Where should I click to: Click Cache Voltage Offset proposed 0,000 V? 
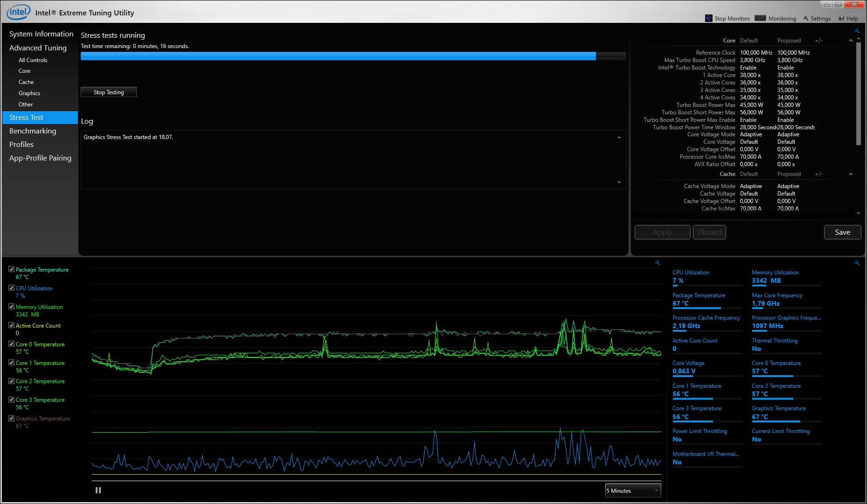click(787, 201)
